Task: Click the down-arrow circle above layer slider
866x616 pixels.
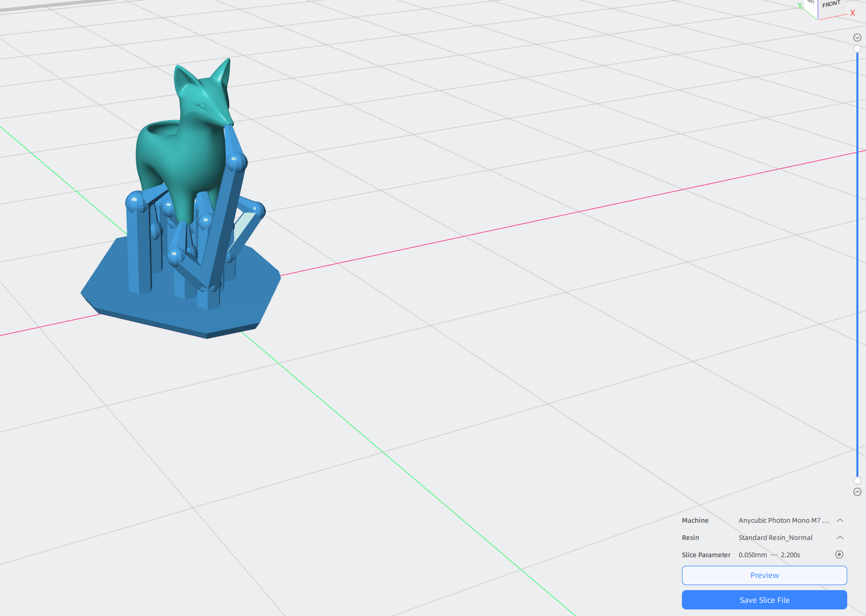Action: [x=857, y=37]
